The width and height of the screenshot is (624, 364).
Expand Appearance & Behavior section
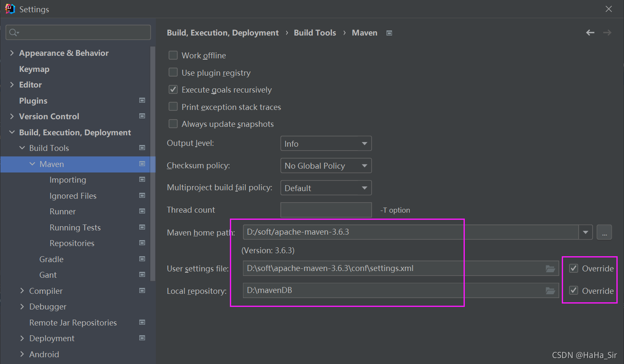tap(12, 53)
